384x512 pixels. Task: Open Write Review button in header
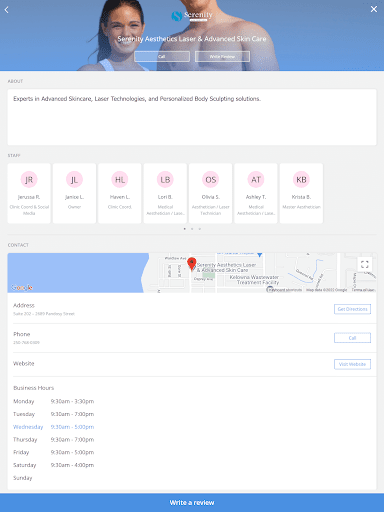point(222,56)
